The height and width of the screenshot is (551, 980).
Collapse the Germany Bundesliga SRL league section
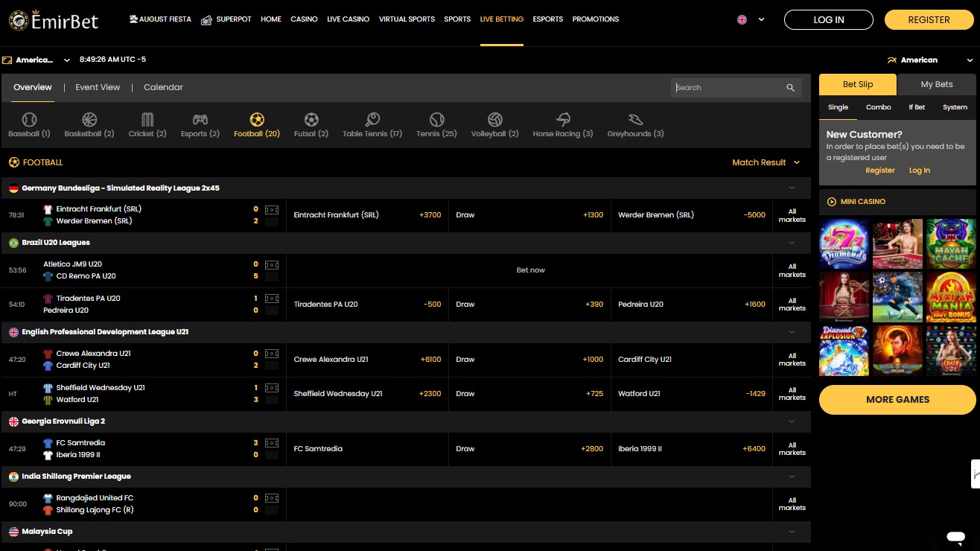tap(792, 188)
